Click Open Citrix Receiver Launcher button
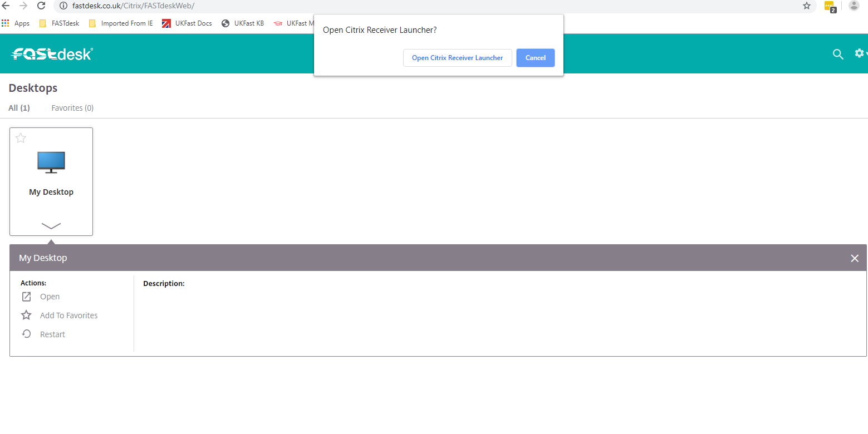868x434 pixels. tap(458, 58)
